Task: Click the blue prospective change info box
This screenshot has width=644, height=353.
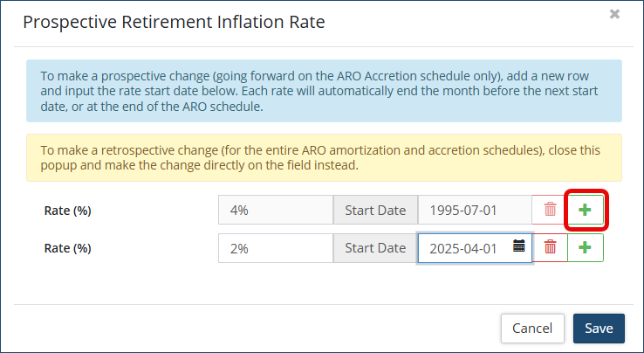Action: coord(324,91)
